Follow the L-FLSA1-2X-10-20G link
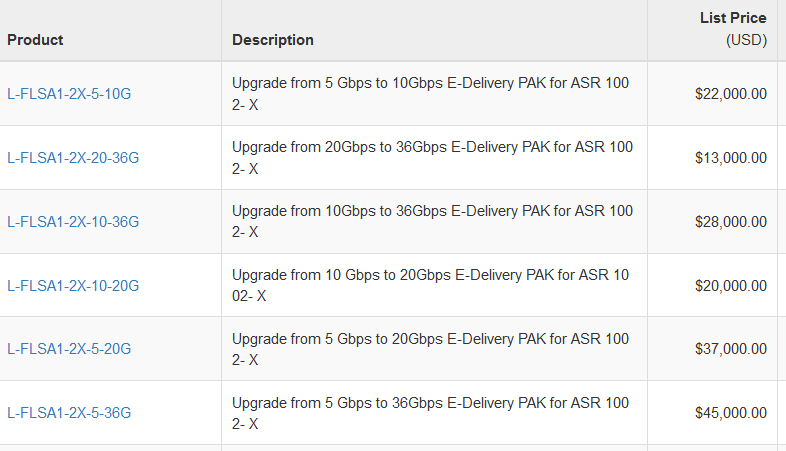The image size is (786, 451). pos(73,286)
